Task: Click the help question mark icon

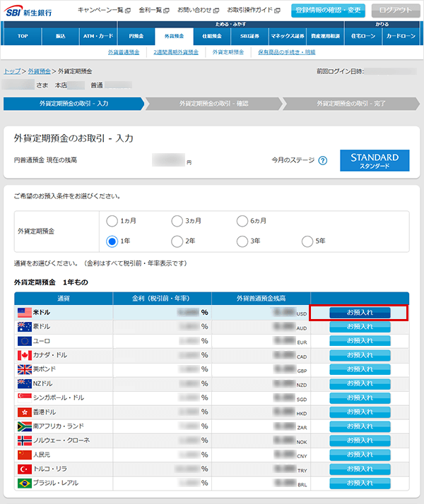Action: click(x=323, y=160)
